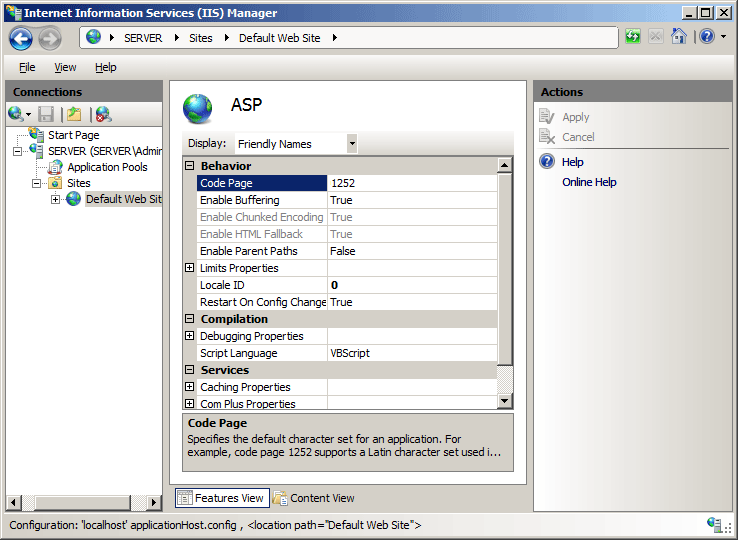The image size is (738, 540).
Task: Click Sites in the address breadcrumb
Action: pyautogui.click(x=201, y=38)
